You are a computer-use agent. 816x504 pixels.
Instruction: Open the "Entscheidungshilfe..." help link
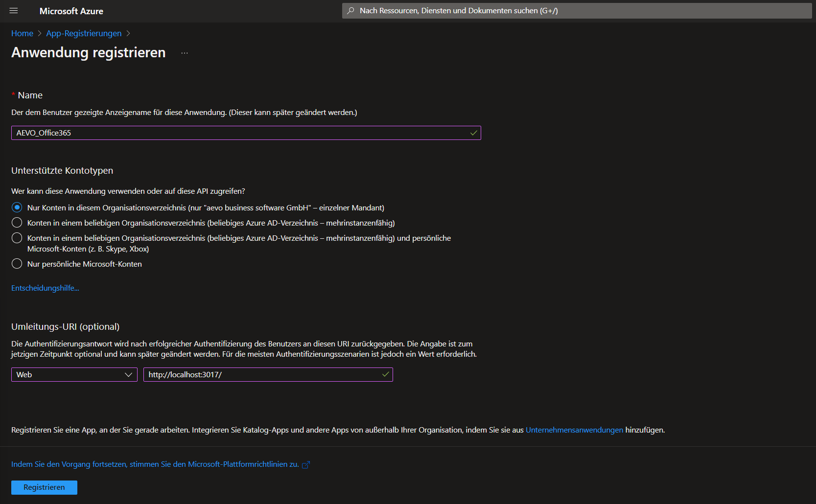pyautogui.click(x=45, y=288)
